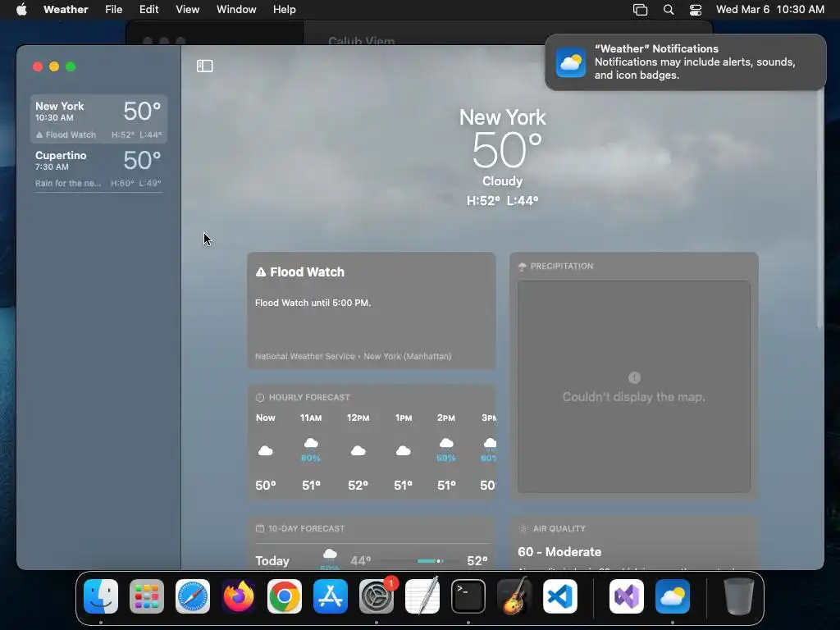Open the Weather menu in menu bar
The image size is (840, 630).
click(66, 9)
